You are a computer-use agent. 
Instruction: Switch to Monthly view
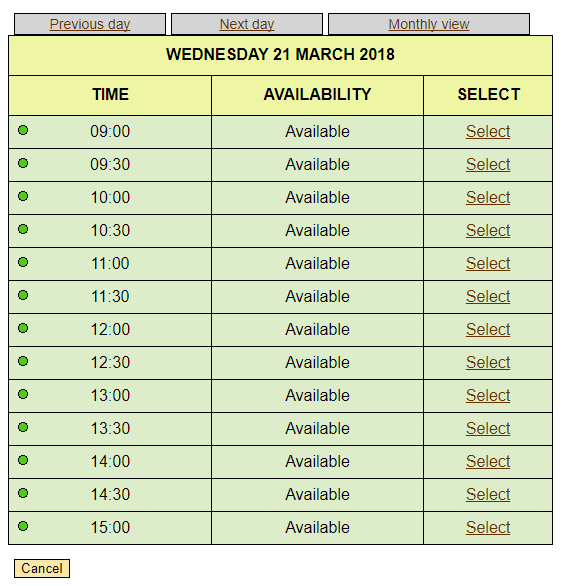pyautogui.click(x=429, y=24)
